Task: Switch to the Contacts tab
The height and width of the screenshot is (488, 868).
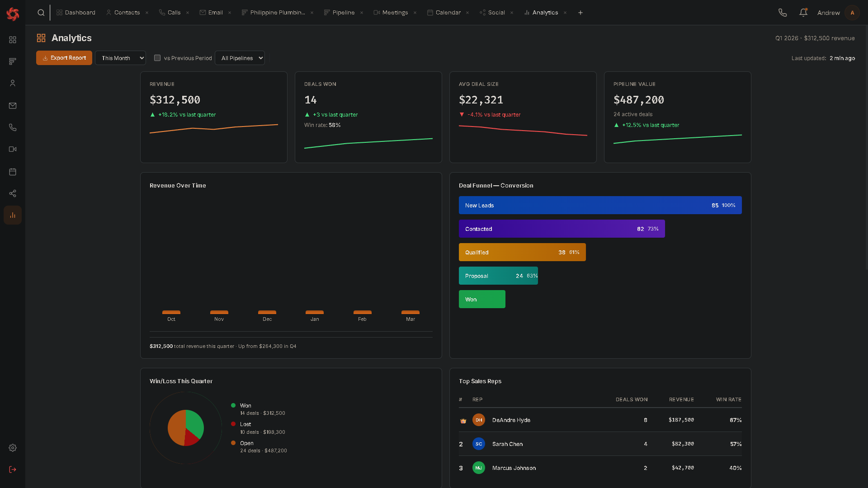Action: [123, 13]
